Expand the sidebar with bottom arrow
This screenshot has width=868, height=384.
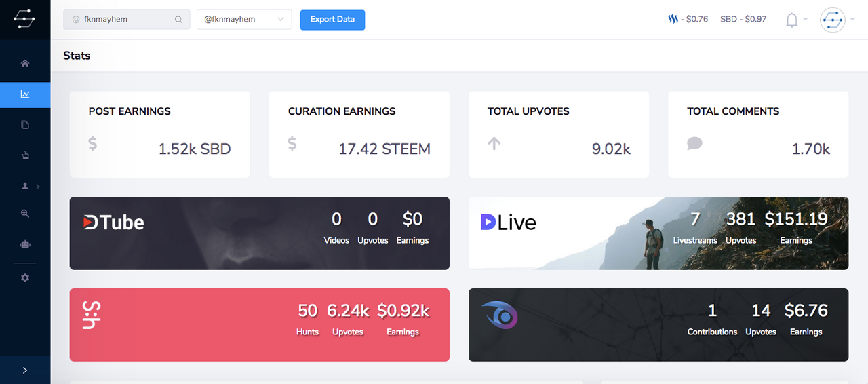25,370
